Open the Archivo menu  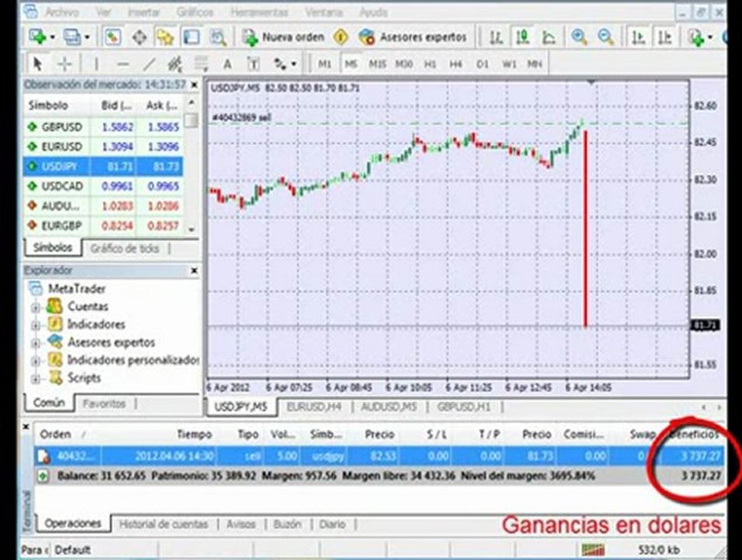coord(61,12)
